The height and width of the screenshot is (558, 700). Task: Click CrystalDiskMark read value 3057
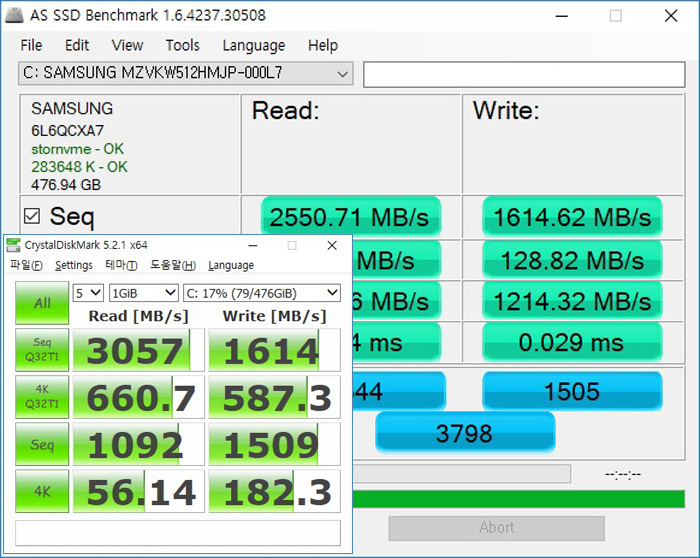(138, 350)
